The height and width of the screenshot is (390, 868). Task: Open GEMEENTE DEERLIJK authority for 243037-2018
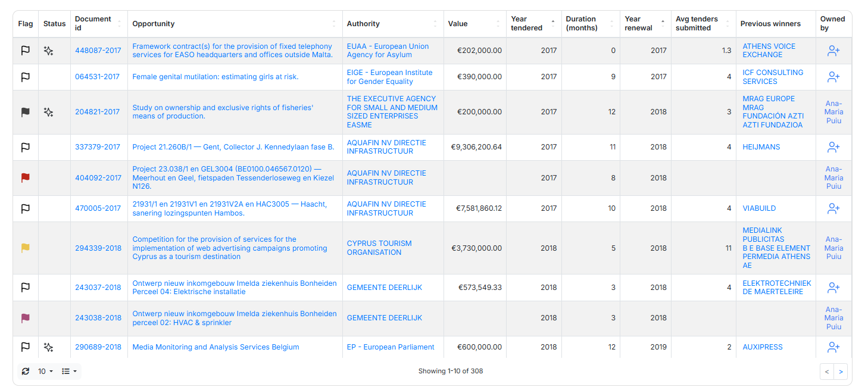(x=385, y=288)
